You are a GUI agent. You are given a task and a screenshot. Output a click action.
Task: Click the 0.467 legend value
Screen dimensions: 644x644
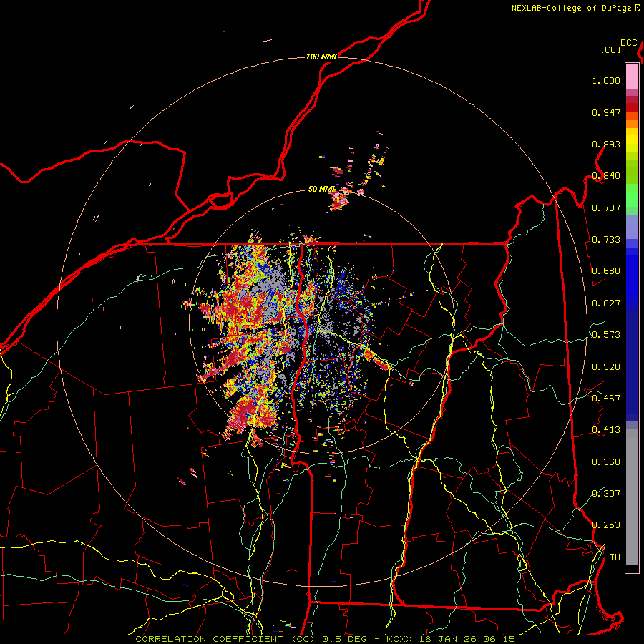606,399
